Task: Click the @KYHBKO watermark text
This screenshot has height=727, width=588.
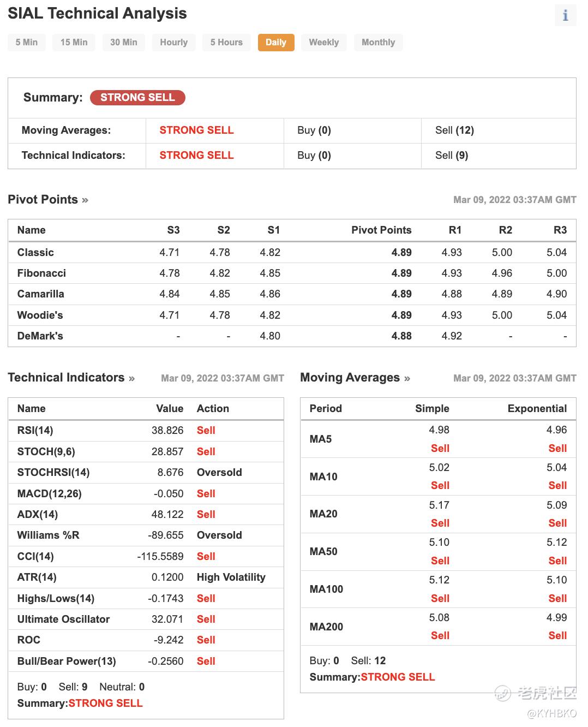Action: [551, 713]
